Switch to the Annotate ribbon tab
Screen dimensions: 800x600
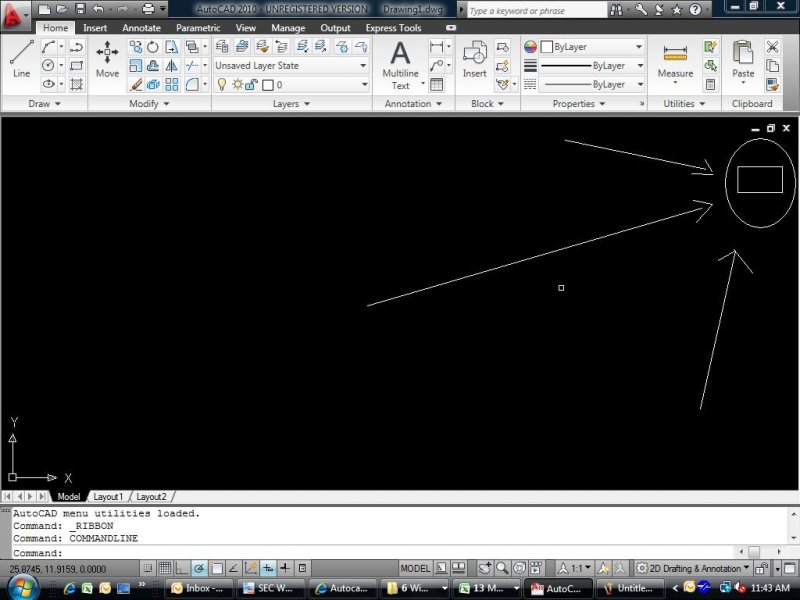click(141, 28)
